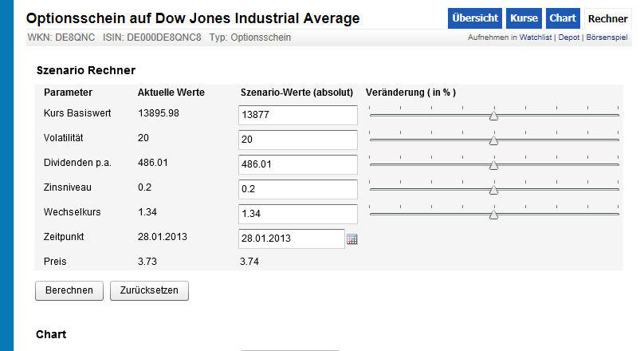Click the Zinsniveau slider handle
644x351 pixels.
[x=493, y=190]
